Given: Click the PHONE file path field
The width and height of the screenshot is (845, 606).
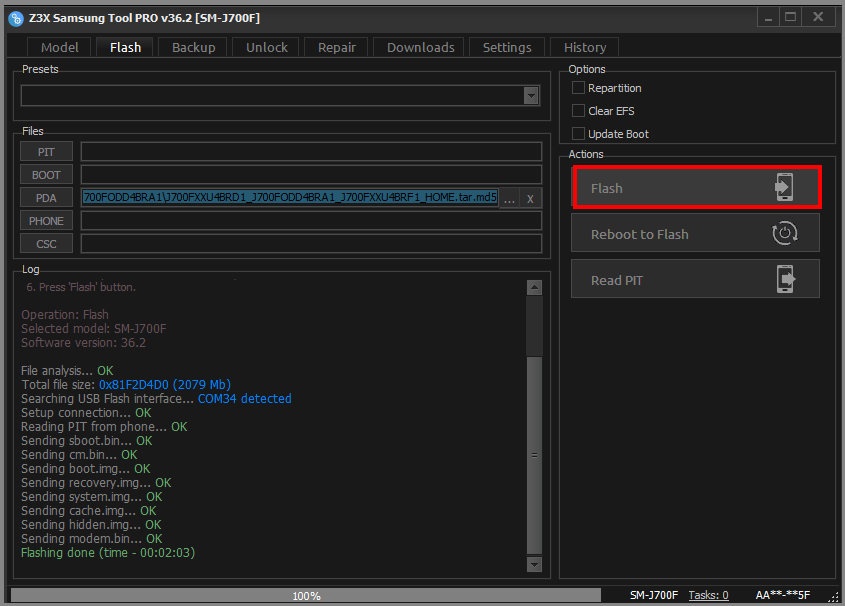Looking at the screenshot, I should click(x=311, y=221).
